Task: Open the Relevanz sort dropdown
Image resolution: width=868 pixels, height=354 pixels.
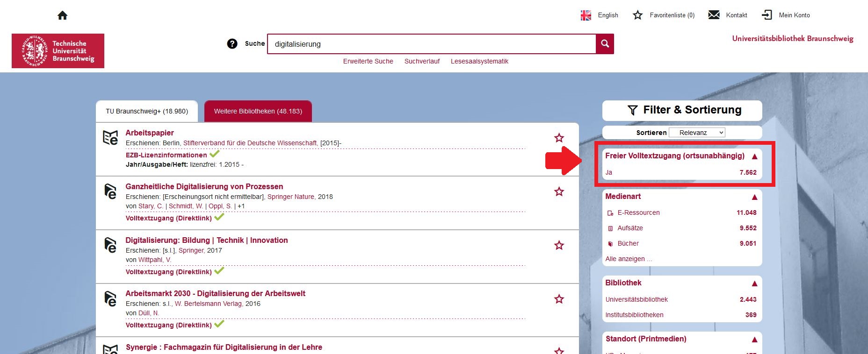Action: coord(697,133)
